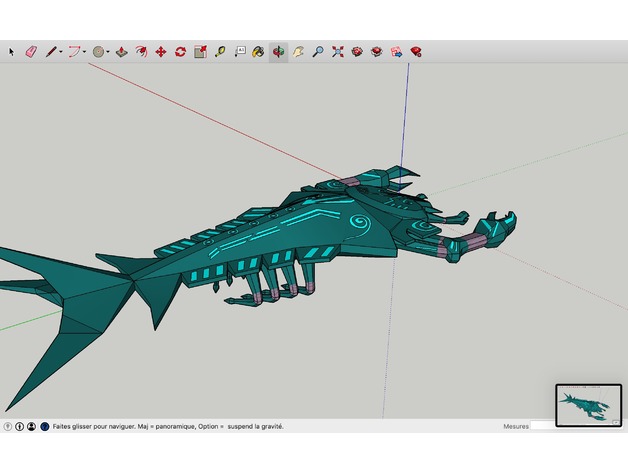Select the arrow Select tool
Screen dimensions: 628x472
point(12,51)
